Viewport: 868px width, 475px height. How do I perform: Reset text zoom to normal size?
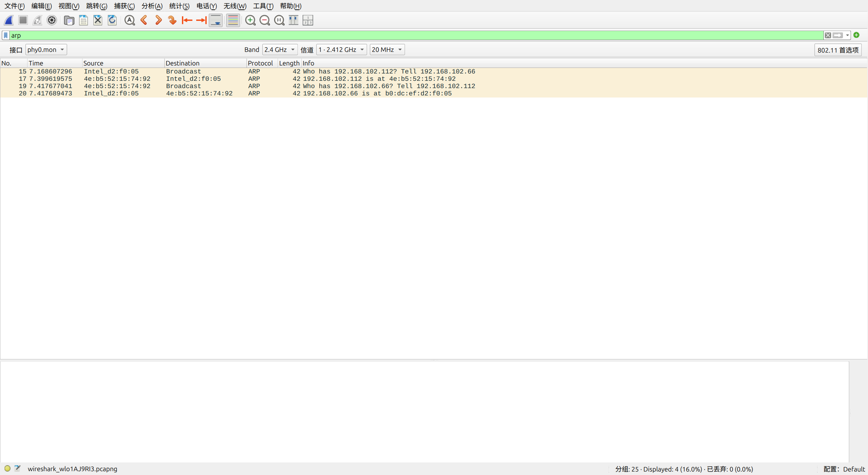279,20
